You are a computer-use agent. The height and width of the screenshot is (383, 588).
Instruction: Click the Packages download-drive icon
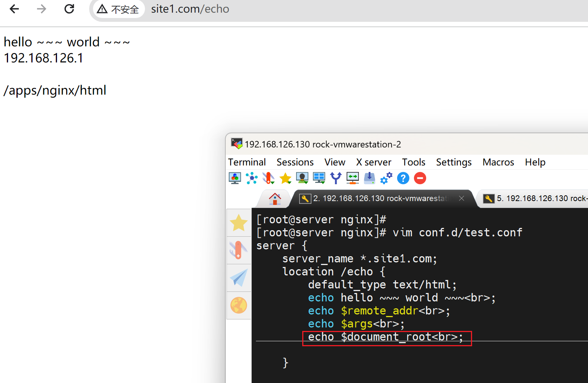[369, 178]
